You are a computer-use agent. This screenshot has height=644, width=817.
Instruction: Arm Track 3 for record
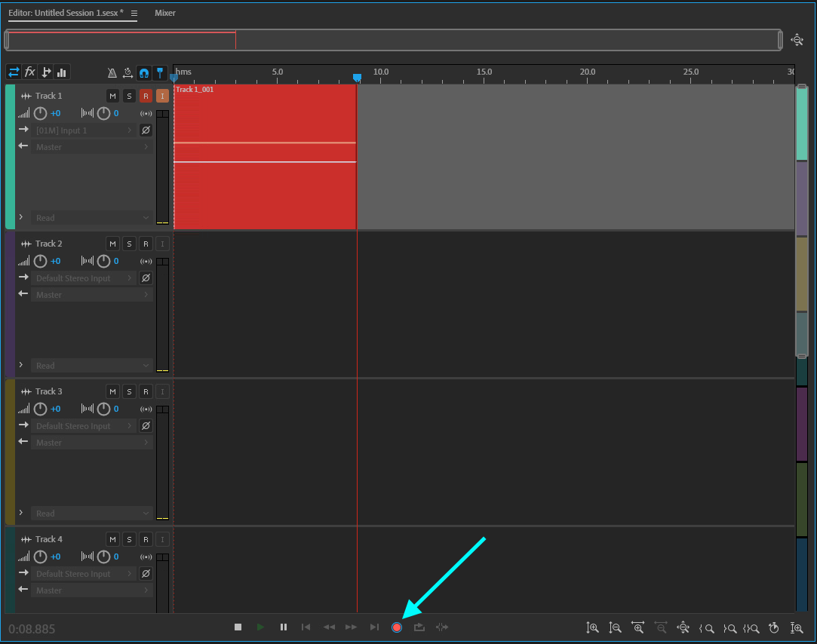click(146, 391)
